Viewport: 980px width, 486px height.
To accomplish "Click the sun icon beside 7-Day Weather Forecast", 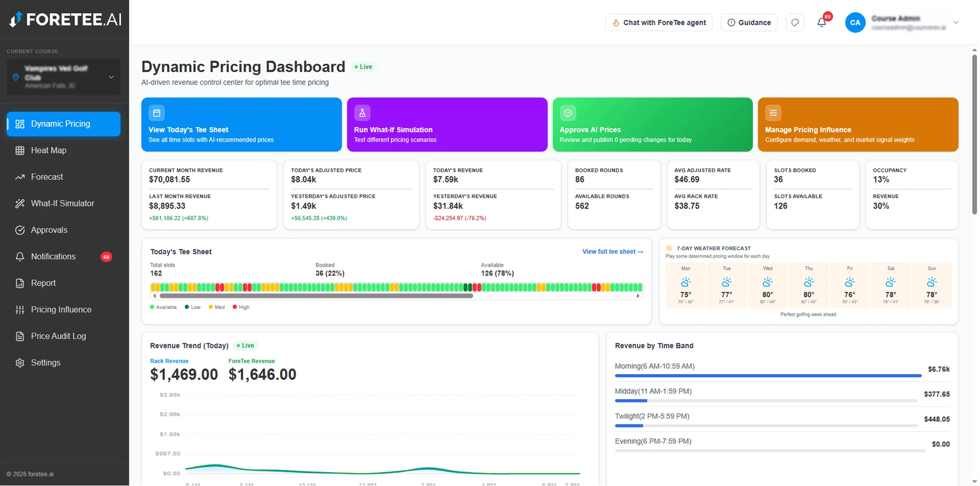I will point(669,248).
